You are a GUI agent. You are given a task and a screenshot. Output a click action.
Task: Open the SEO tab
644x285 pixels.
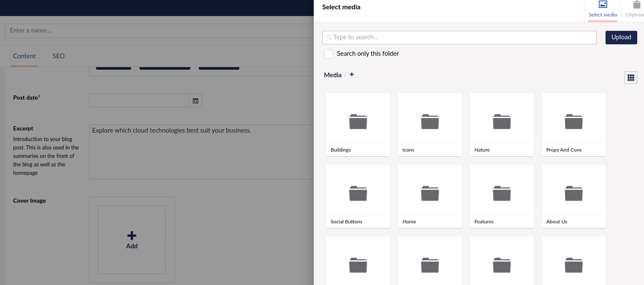point(58,56)
